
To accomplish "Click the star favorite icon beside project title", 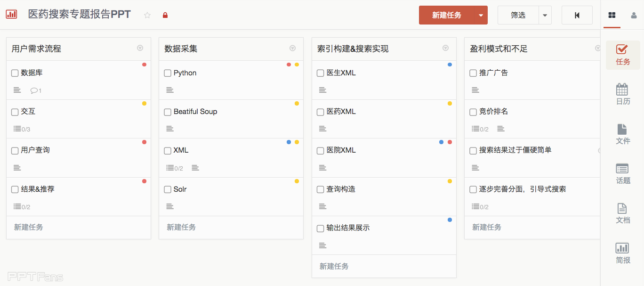I will coord(147,15).
